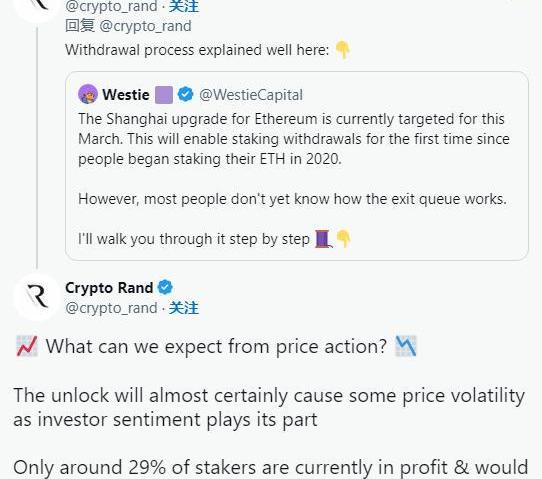The height and width of the screenshot is (479, 542).
Task: Click the purple square next to Westie
Action: [x=164, y=95]
